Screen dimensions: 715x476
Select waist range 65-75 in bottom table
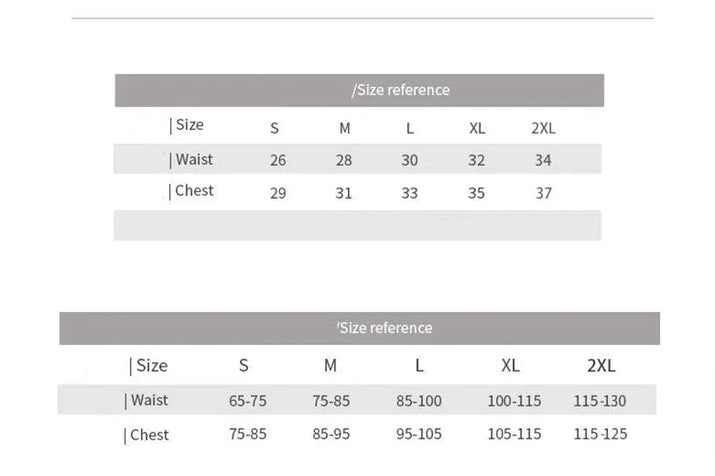pyautogui.click(x=248, y=401)
